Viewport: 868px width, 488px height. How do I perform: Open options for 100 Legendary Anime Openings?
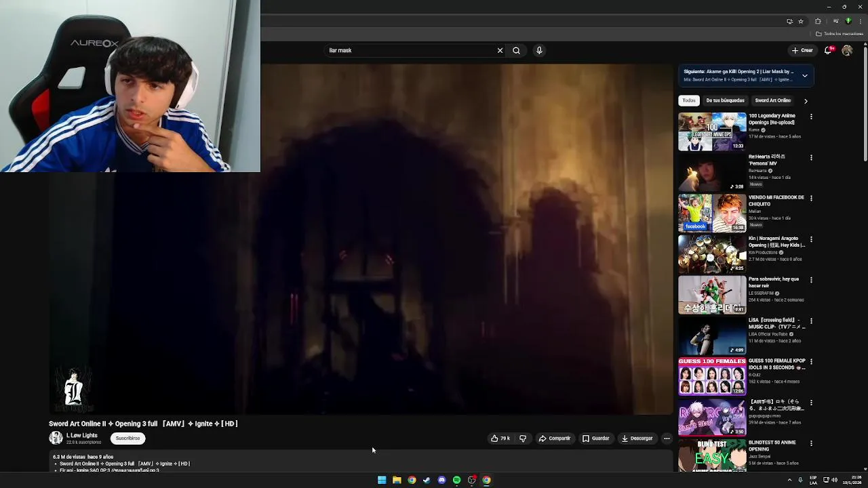point(811,117)
